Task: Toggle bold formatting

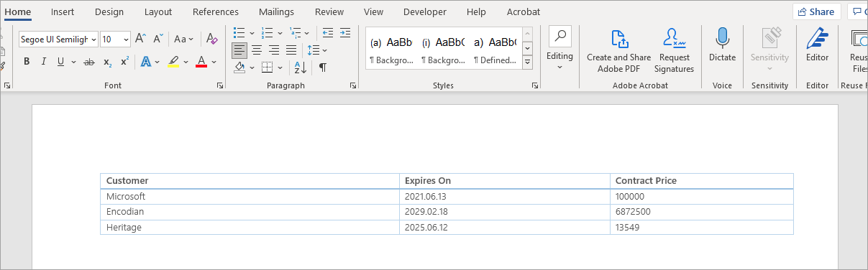Action: point(27,62)
